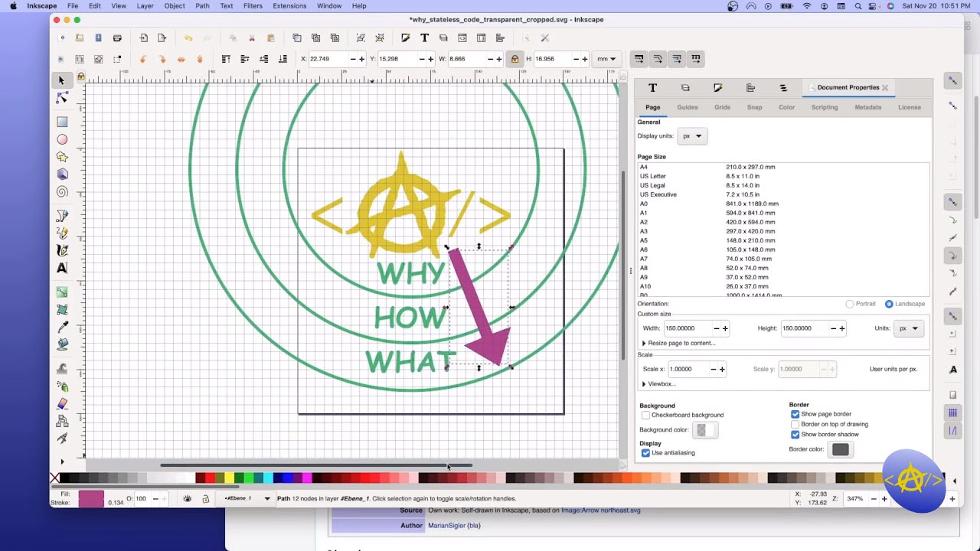
Task: Rotate selection 90 degrees clockwise
Action: pyautogui.click(x=162, y=59)
